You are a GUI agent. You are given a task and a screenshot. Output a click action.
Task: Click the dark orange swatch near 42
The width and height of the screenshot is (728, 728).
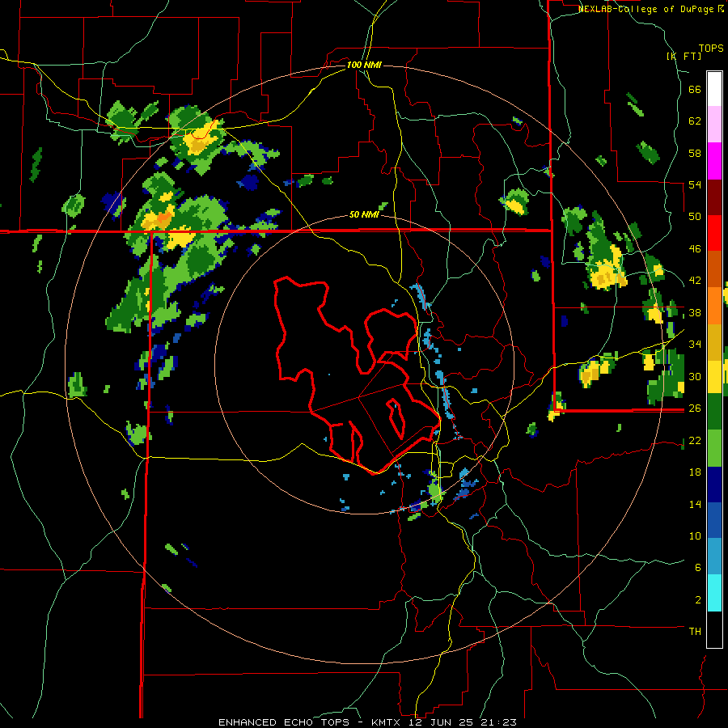click(714, 269)
